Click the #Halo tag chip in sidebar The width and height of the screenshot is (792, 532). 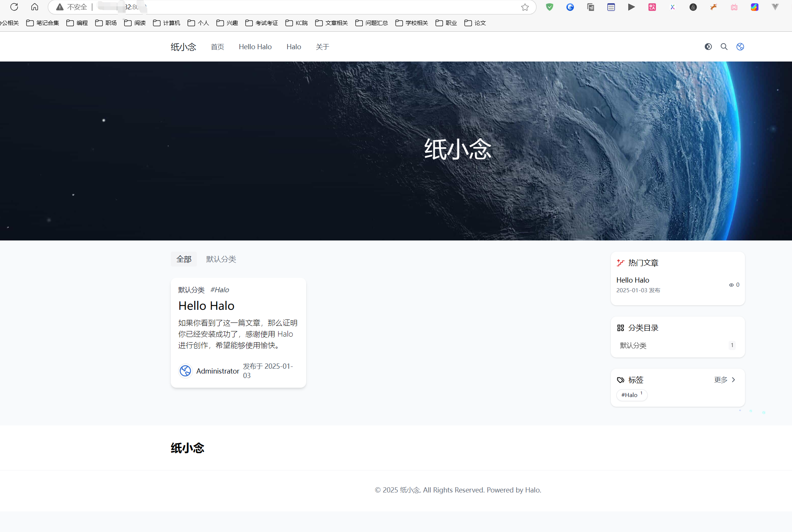631,395
